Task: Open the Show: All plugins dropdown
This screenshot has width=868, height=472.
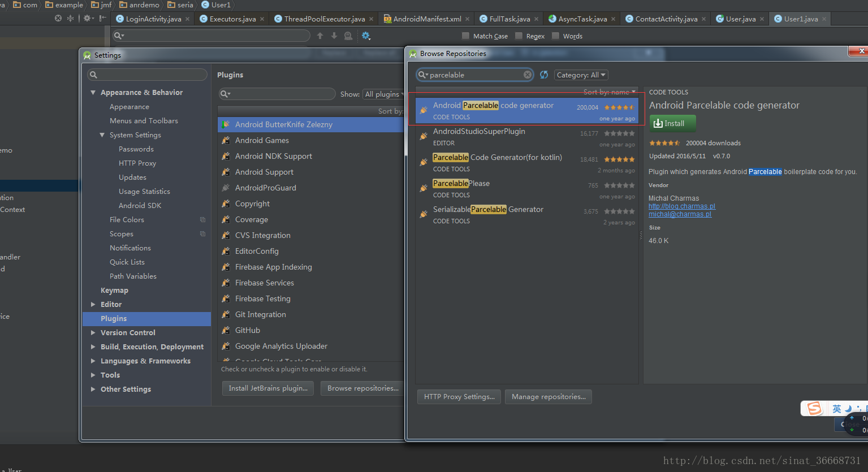Action: pos(384,94)
